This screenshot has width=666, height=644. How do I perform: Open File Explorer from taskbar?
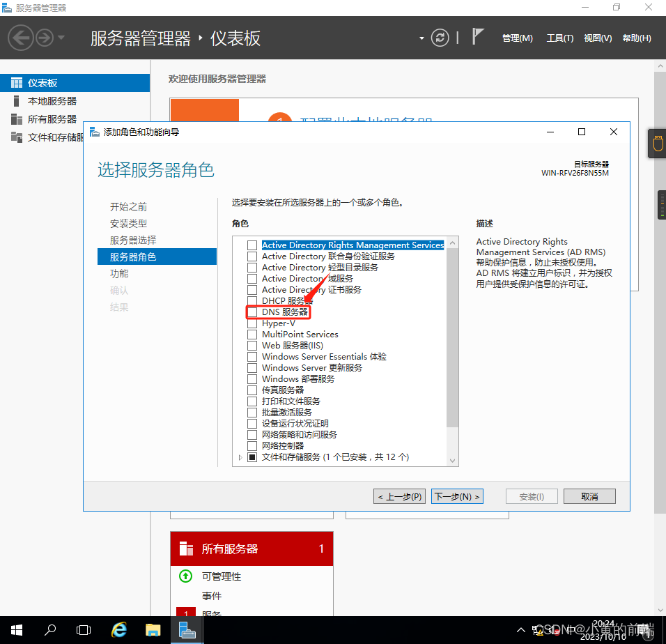[153, 630]
